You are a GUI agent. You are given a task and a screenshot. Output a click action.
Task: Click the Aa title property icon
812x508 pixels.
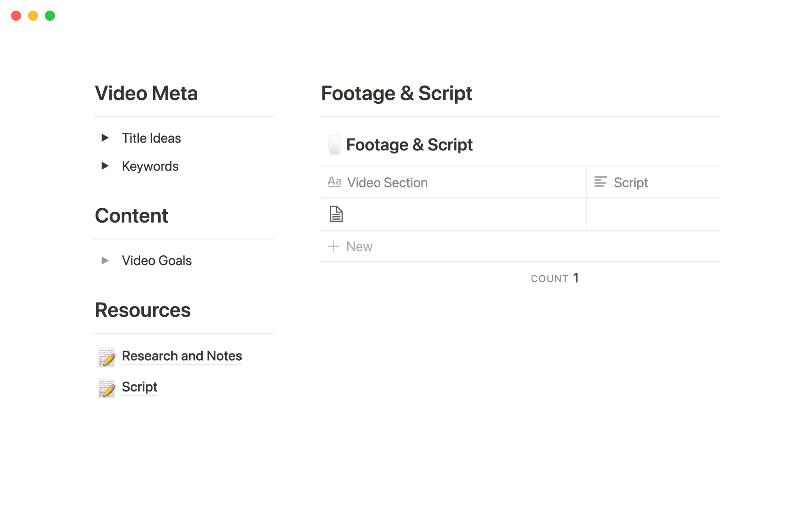point(334,182)
